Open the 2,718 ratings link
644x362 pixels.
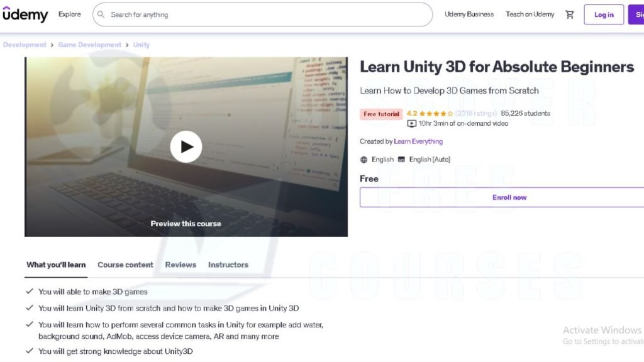pyautogui.click(x=475, y=114)
